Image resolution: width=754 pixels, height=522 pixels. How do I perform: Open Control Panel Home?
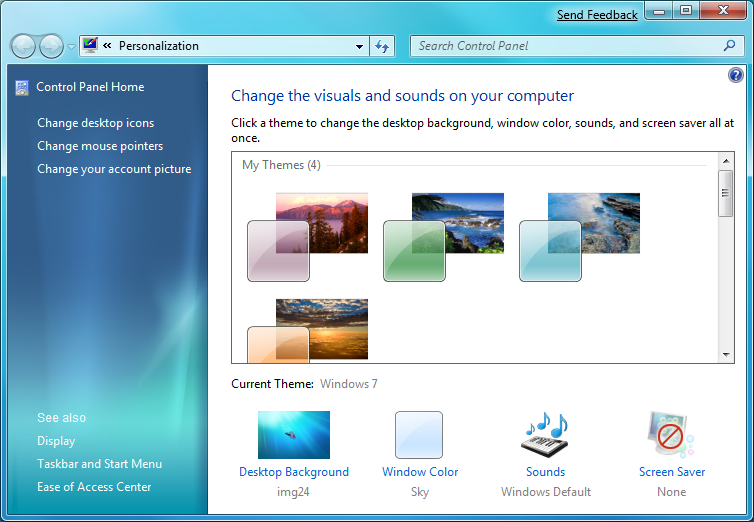(x=90, y=87)
